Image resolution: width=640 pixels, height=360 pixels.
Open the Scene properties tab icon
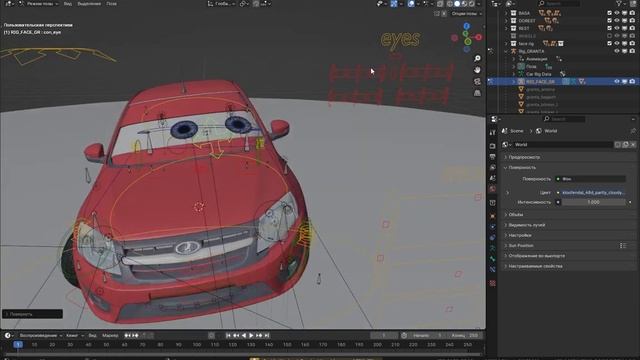(493, 178)
